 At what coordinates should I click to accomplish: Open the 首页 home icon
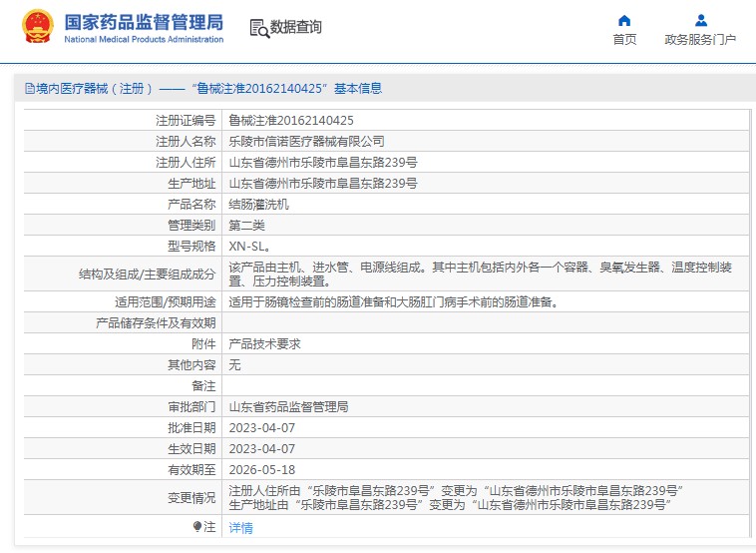pyautogui.click(x=624, y=20)
